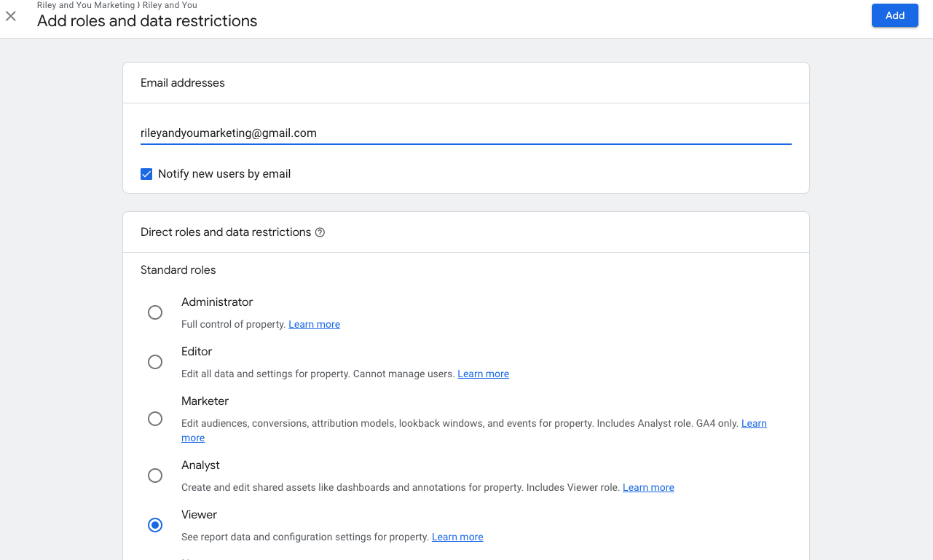This screenshot has height=560, width=933.
Task: Select the Administrator radio button
Action: [x=155, y=312]
